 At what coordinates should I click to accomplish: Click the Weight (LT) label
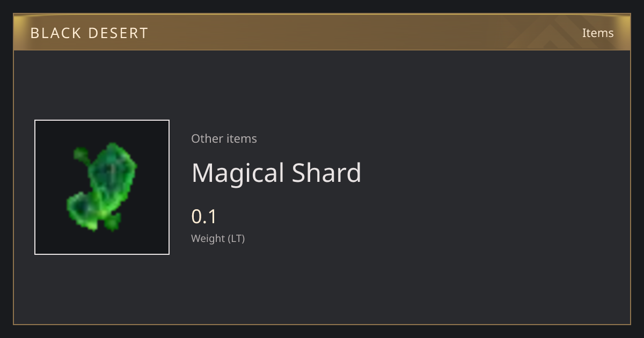[x=218, y=238]
